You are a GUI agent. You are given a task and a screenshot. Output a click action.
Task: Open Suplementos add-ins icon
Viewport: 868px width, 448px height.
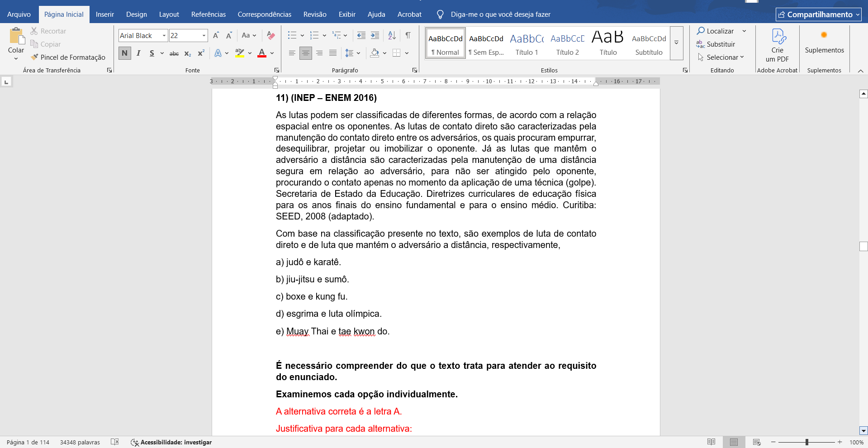coord(824,35)
